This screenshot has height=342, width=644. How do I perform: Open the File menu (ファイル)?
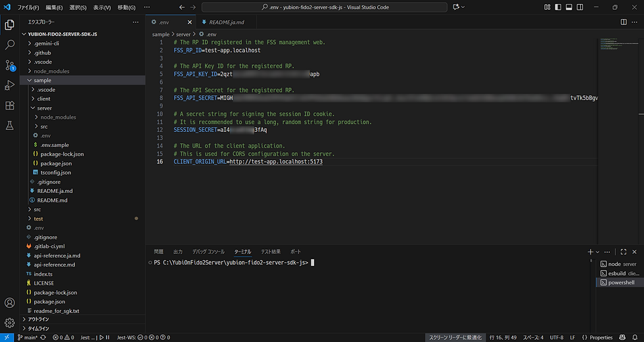28,7
